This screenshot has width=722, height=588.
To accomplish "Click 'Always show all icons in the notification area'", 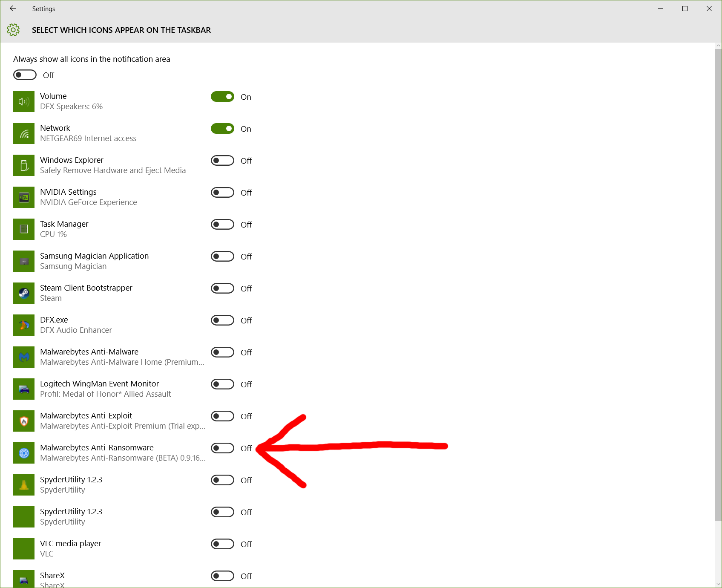I will (x=92, y=59).
